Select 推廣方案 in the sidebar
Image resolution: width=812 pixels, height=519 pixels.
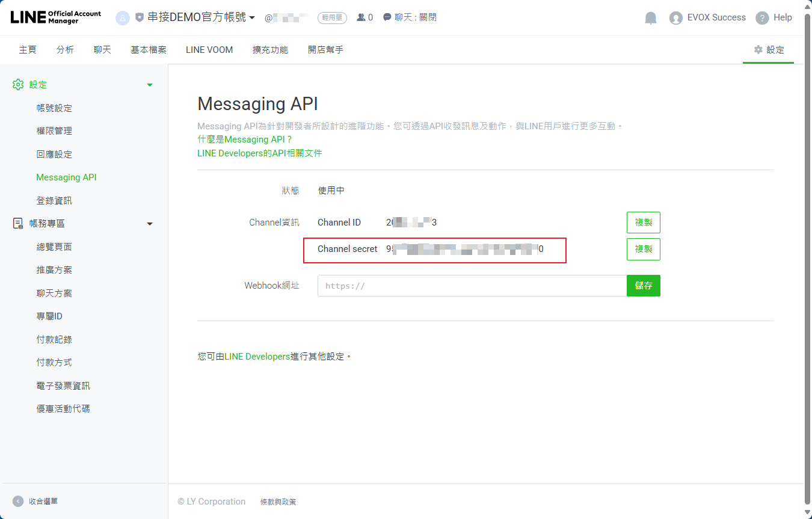54,270
